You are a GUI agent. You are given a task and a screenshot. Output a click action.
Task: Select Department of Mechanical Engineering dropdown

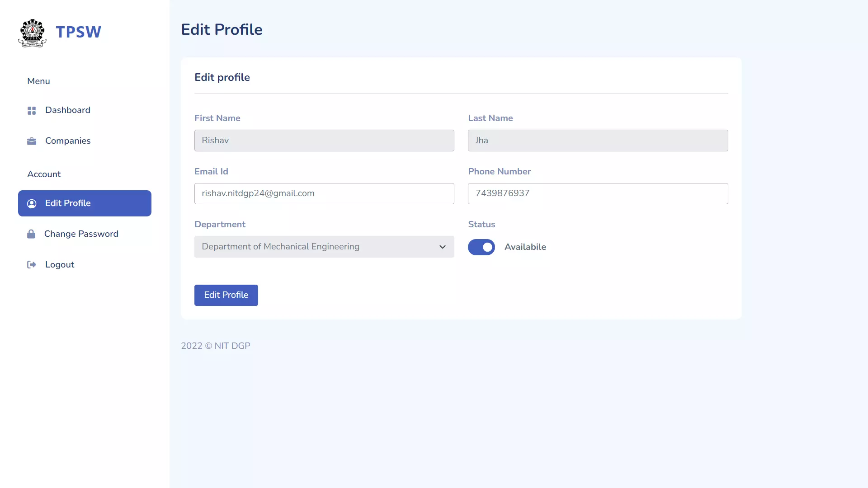point(324,246)
